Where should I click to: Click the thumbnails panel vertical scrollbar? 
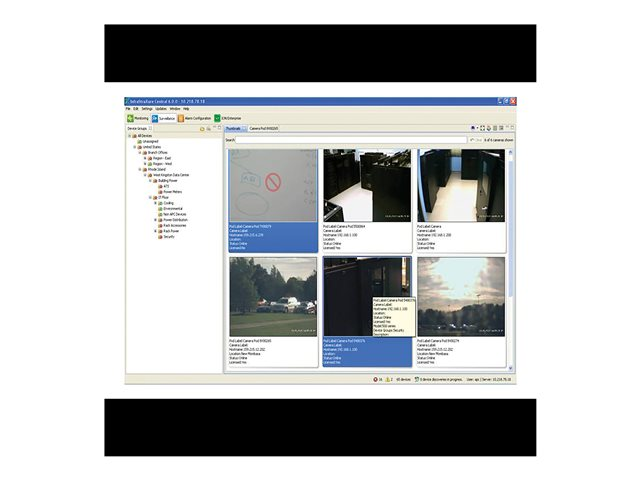click(x=512, y=250)
